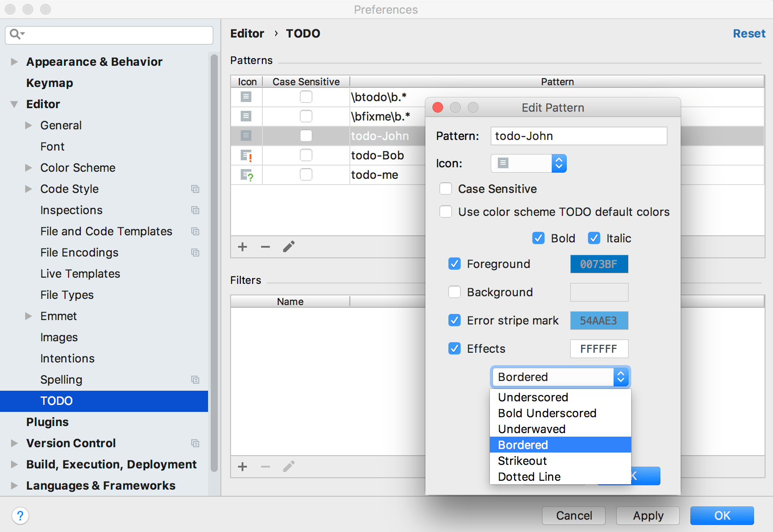Click the Reset link
This screenshot has width=773, height=532.
coord(749,34)
